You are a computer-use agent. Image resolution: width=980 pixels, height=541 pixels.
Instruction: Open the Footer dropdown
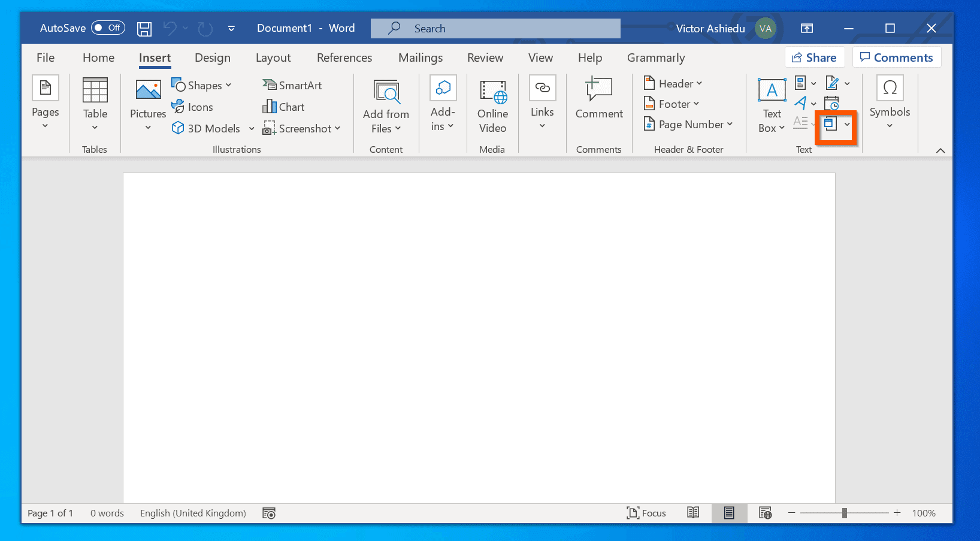(672, 104)
